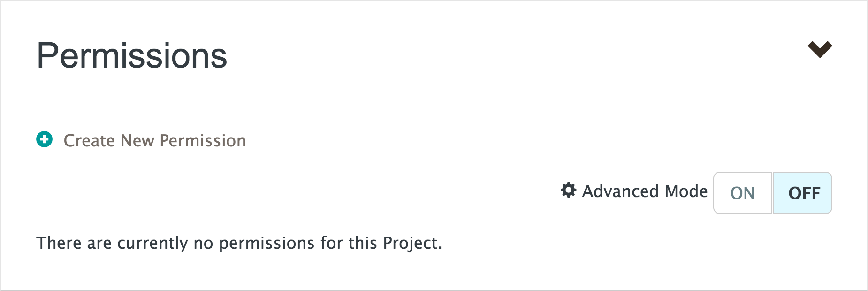Screen dimensions: 868x291
Task: Select the no permissions message text
Action: (x=239, y=243)
